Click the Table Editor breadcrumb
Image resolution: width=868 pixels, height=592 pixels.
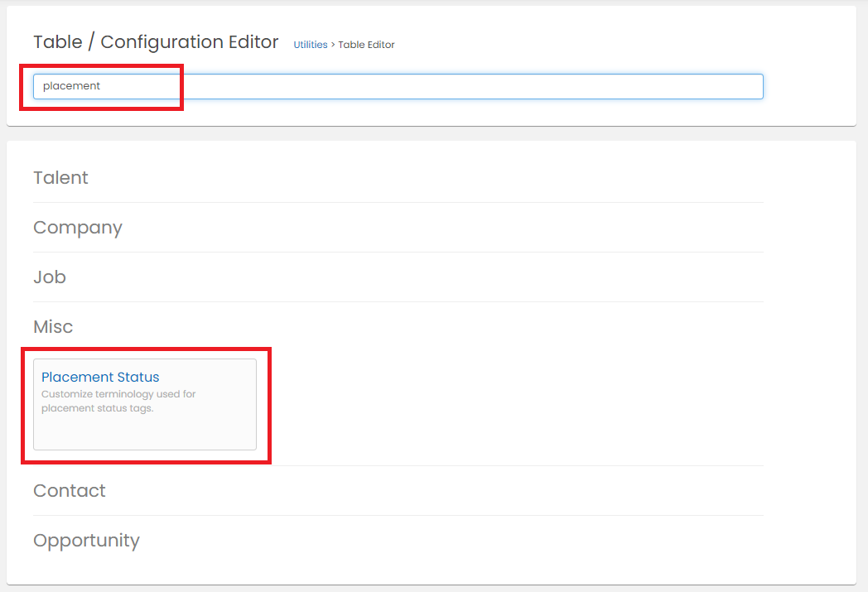click(x=366, y=45)
